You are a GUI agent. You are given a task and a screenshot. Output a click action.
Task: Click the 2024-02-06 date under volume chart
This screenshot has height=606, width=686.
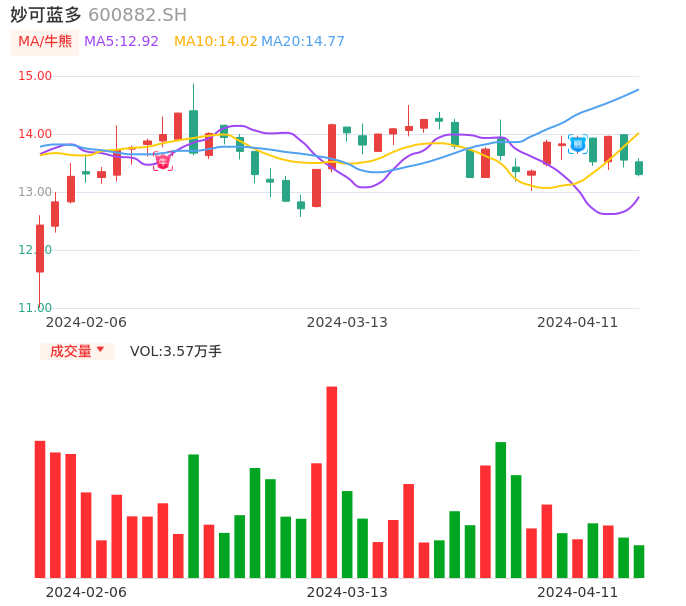pos(86,592)
